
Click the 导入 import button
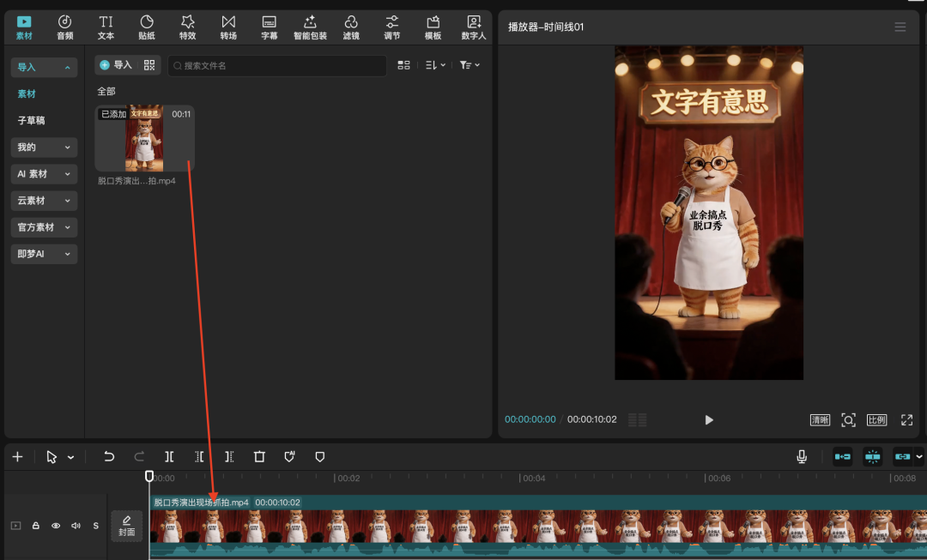[x=116, y=65]
